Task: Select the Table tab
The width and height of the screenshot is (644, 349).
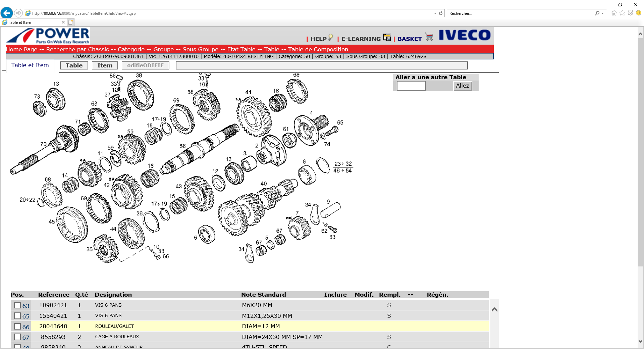Action: pos(74,65)
